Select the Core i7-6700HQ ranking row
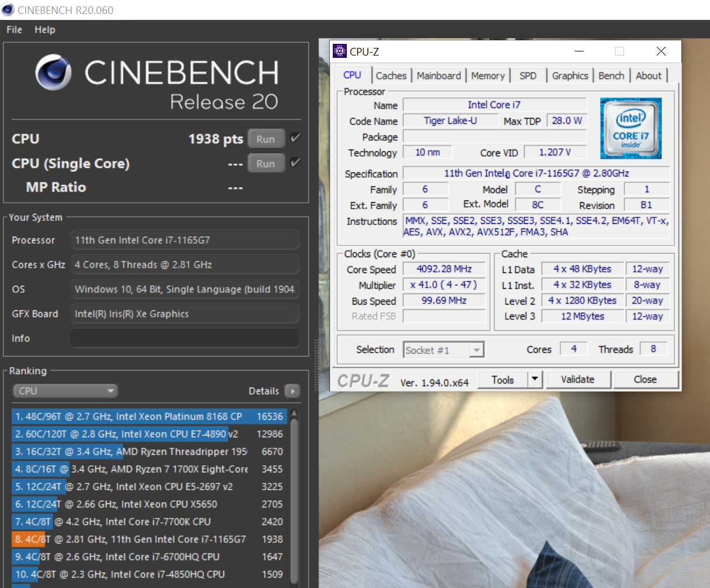The image size is (710, 588). 149,557
